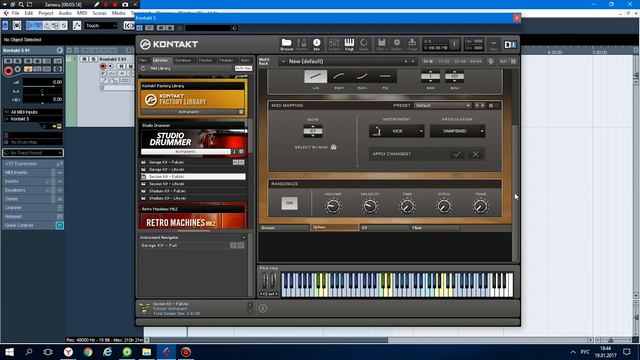Image resolution: width=640 pixels, height=360 pixels.
Task: Click Kontakt Info icon
Action: click(x=317, y=44)
